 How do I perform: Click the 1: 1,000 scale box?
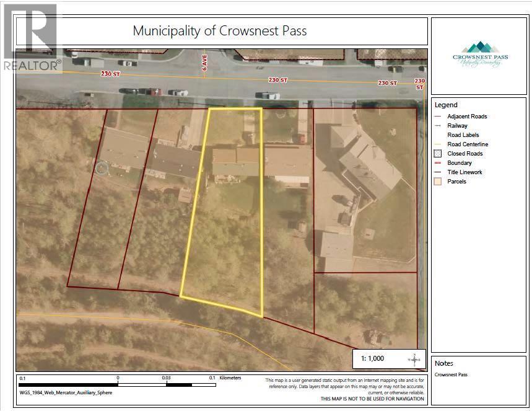389,359
